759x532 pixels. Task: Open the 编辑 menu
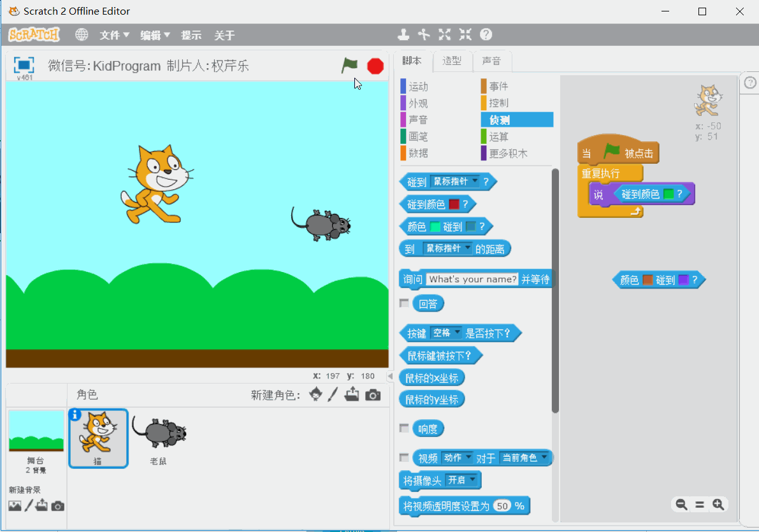[x=155, y=35]
